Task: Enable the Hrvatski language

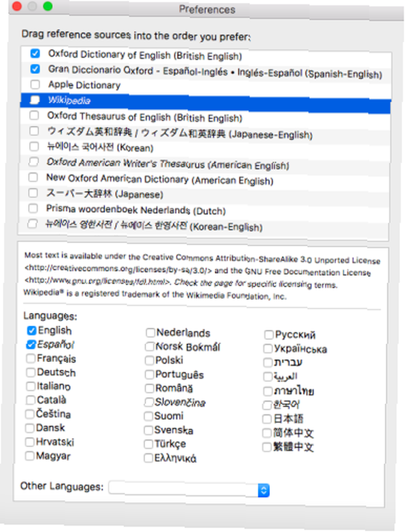Action: pyautogui.click(x=30, y=442)
